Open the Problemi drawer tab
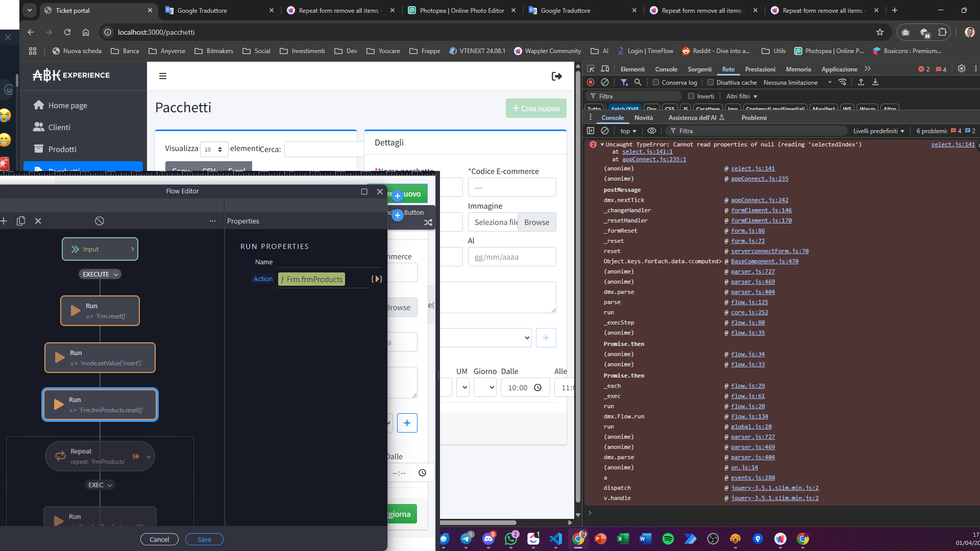Viewport: 980px width, 551px height. (754, 118)
